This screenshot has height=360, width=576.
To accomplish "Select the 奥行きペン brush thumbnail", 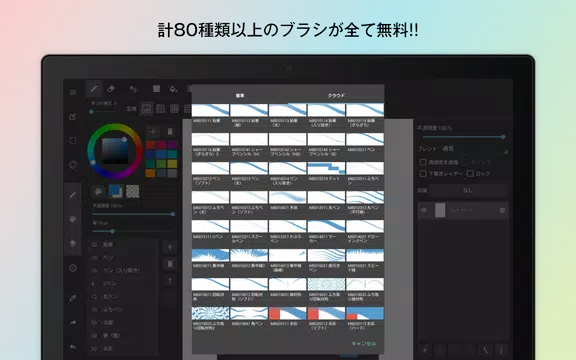I will (x=326, y=255).
